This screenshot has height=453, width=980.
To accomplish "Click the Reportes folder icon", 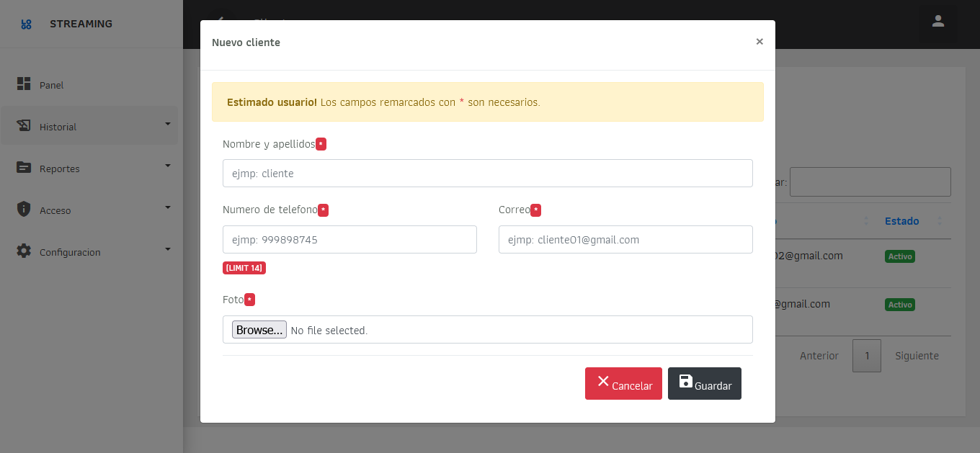I will click(24, 168).
